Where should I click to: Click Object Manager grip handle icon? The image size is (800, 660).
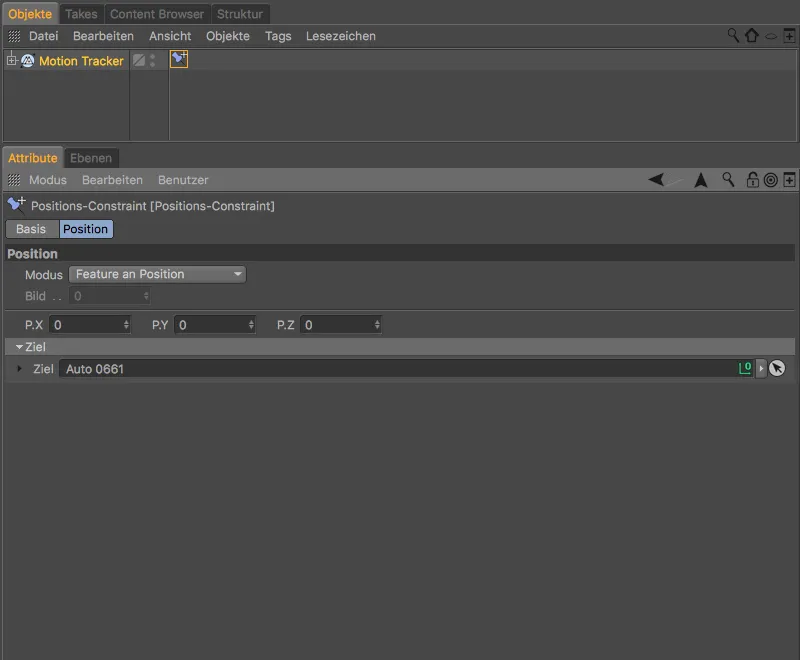(x=14, y=36)
